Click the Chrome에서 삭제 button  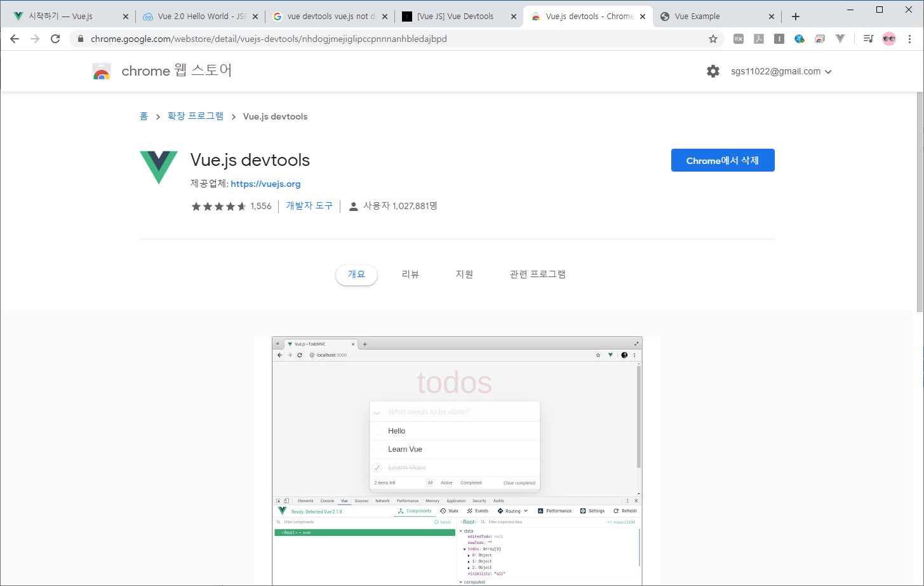pyautogui.click(x=723, y=160)
